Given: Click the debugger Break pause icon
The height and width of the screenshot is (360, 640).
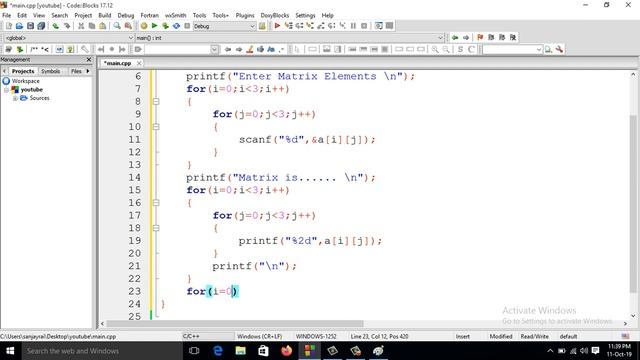Looking at the screenshot, I should pyautogui.click(x=353, y=26).
